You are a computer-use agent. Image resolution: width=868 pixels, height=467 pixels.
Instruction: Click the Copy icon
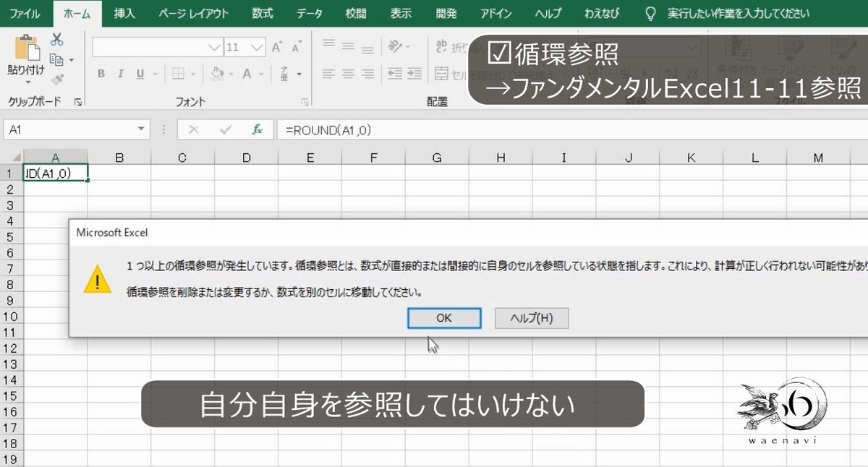point(56,60)
